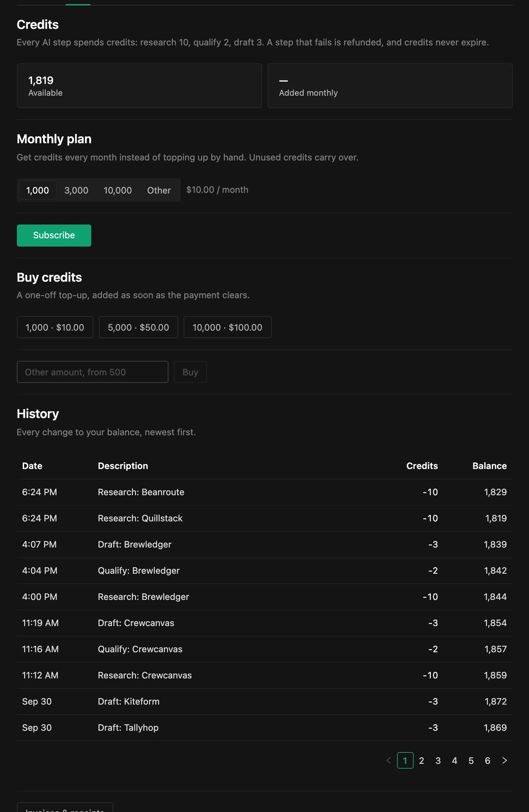Click the 1,819 Available credits card
529x812 pixels.
139,86
